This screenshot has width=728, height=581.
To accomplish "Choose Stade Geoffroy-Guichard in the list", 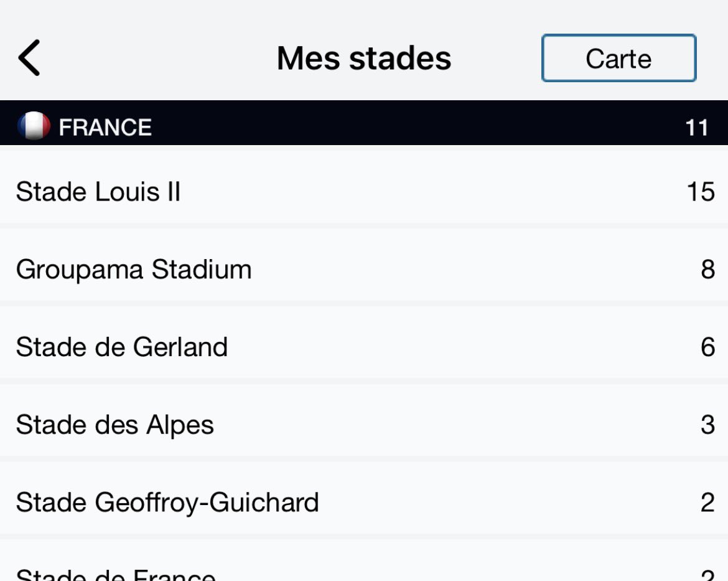I will coord(167,502).
